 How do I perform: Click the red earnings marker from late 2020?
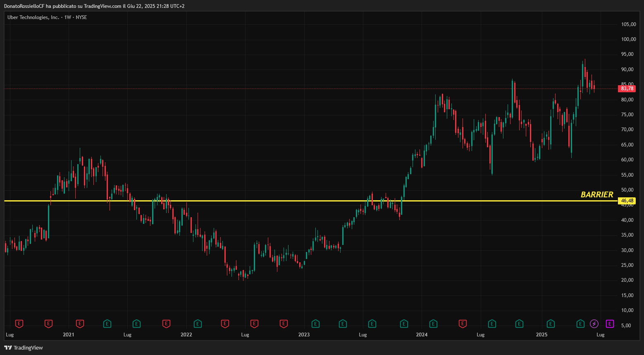coord(48,324)
